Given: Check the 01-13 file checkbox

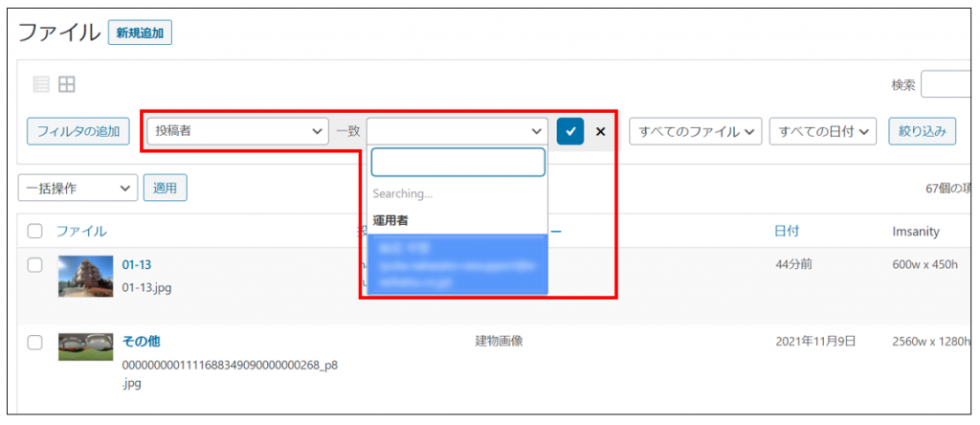Looking at the screenshot, I should click(35, 265).
